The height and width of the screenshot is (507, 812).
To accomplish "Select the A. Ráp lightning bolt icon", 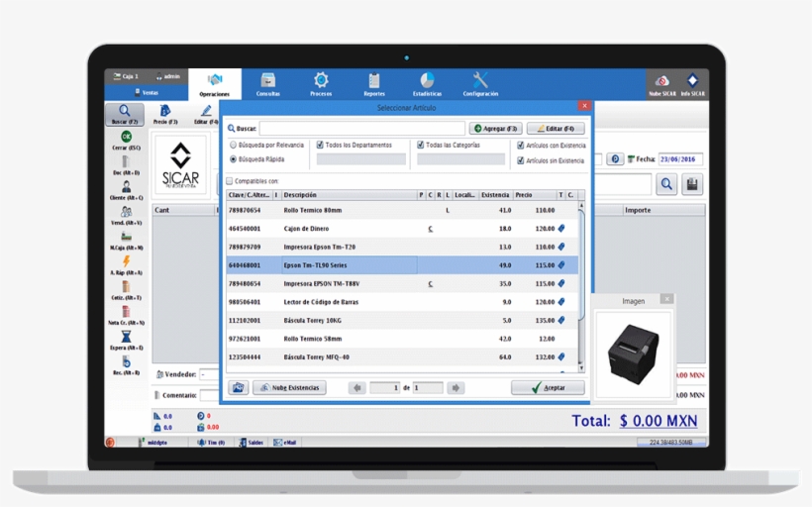I will coord(126,262).
